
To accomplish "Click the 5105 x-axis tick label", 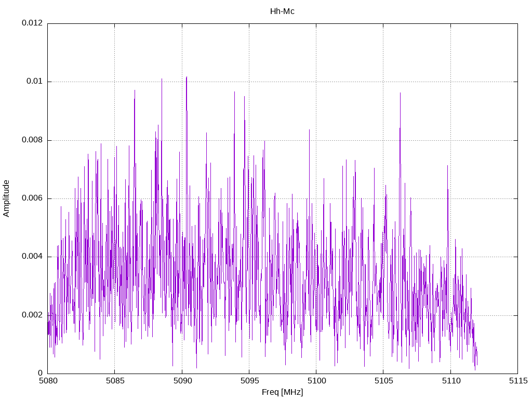I will [x=384, y=381].
